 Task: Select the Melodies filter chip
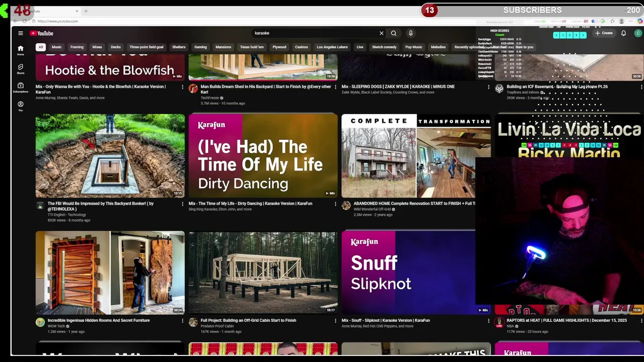[438, 47]
